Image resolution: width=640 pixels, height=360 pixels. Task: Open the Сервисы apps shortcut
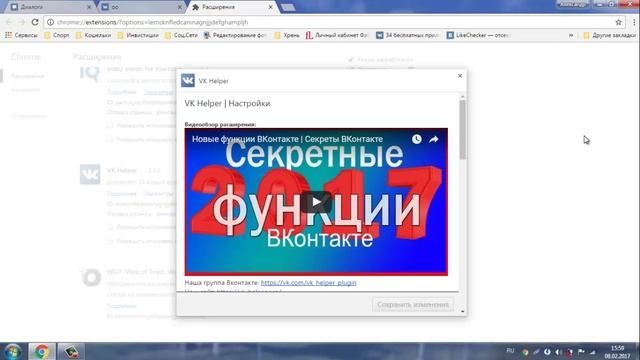point(21,36)
